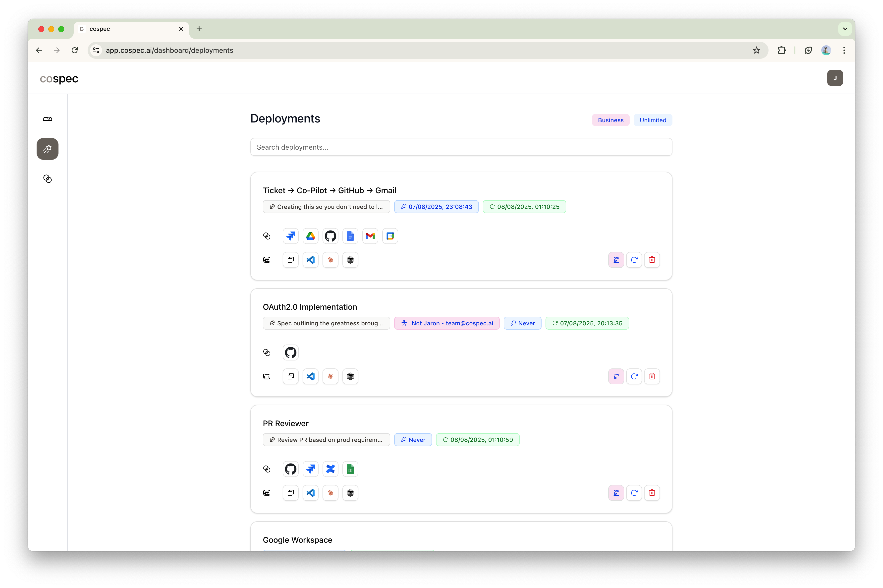This screenshot has height=588, width=883.
Task: Click the Claude icon in Ticket deployment
Action: 330,260
